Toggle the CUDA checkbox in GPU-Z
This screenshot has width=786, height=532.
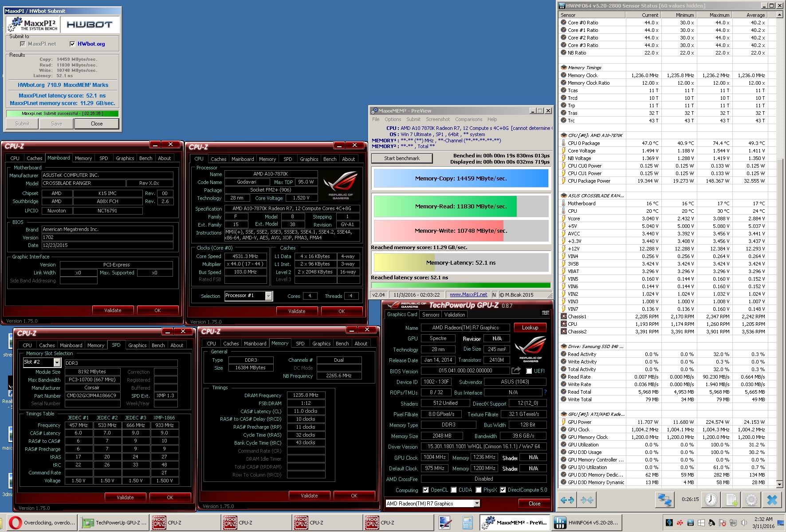click(454, 490)
